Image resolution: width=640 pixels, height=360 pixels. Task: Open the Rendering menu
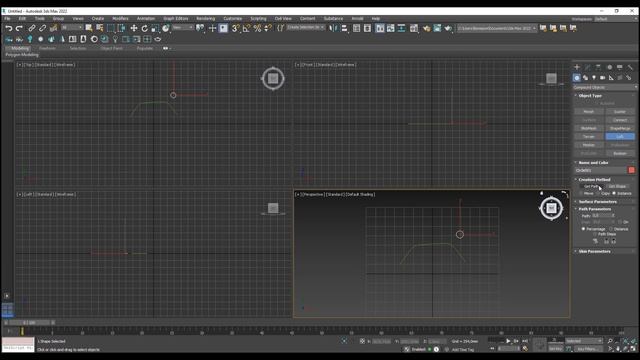tap(205, 18)
